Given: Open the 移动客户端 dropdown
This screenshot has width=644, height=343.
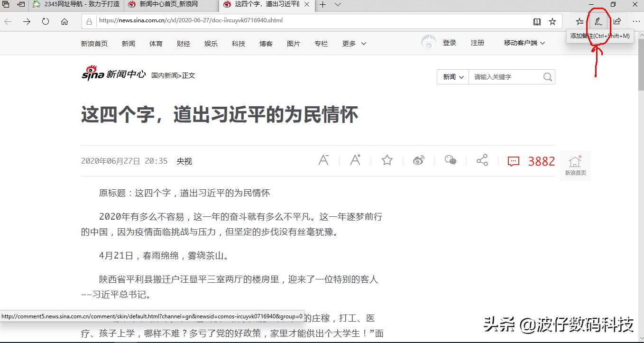Looking at the screenshot, I should click(x=523, y=42).
